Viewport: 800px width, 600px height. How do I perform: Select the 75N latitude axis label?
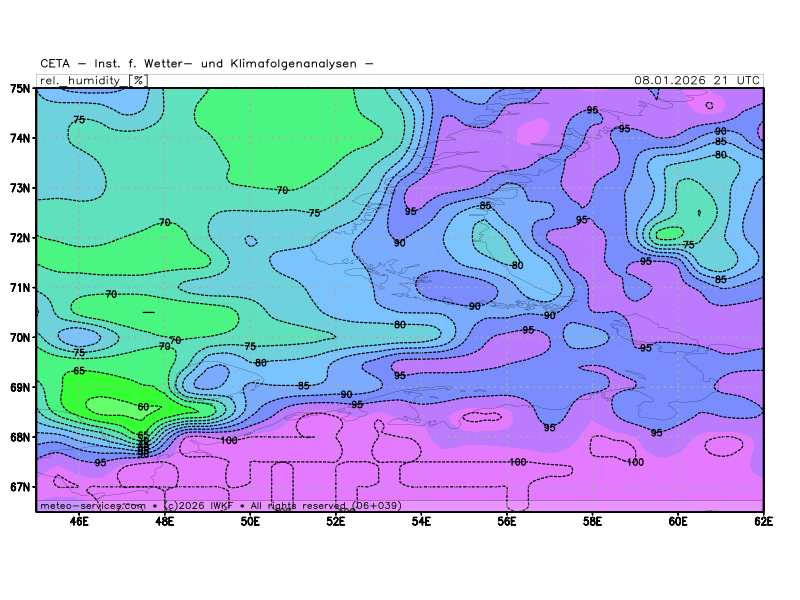20,89
